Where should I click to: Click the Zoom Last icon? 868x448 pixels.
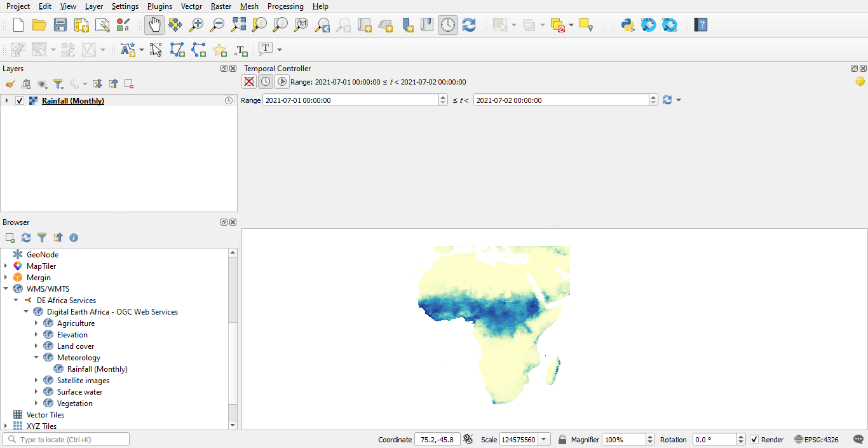322,25
